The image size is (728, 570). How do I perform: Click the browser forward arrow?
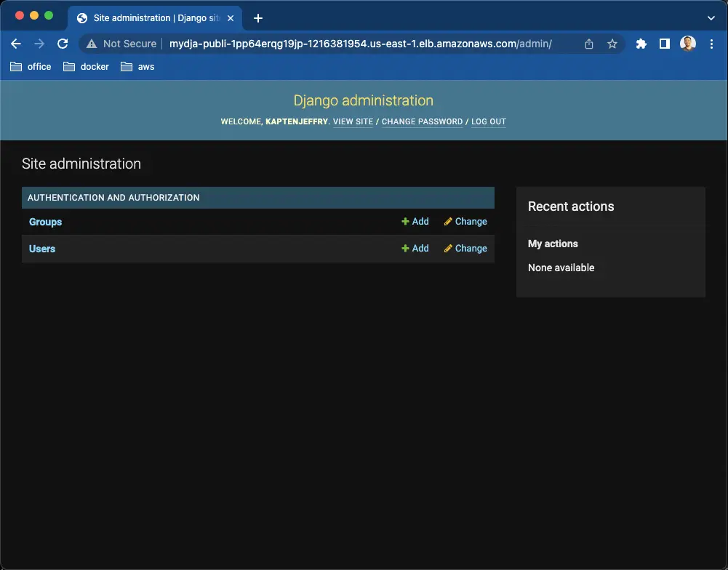pos(39,44)
